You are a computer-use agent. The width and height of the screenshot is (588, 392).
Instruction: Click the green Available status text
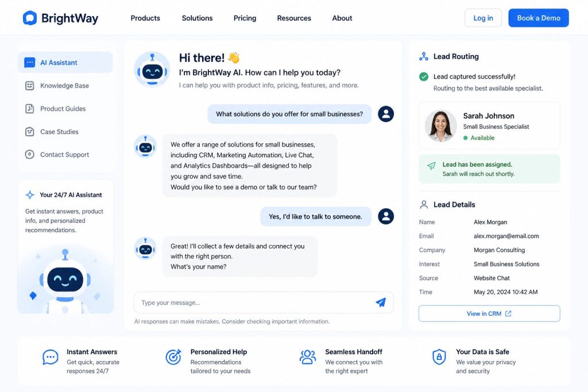(482, 138)
